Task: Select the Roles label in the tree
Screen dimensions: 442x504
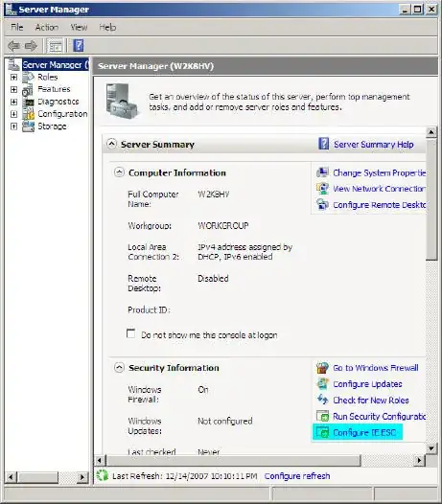Action: click(x=48, y=78)
